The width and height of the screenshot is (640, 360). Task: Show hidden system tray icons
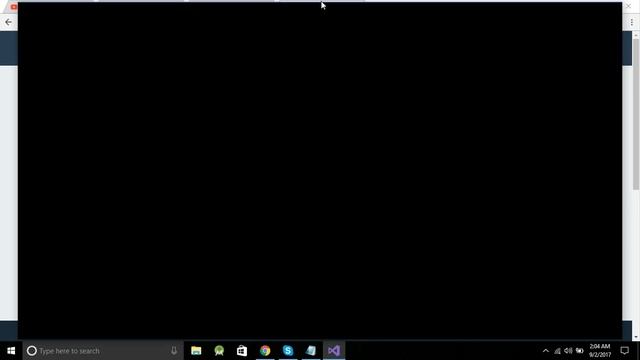[546, 351]
